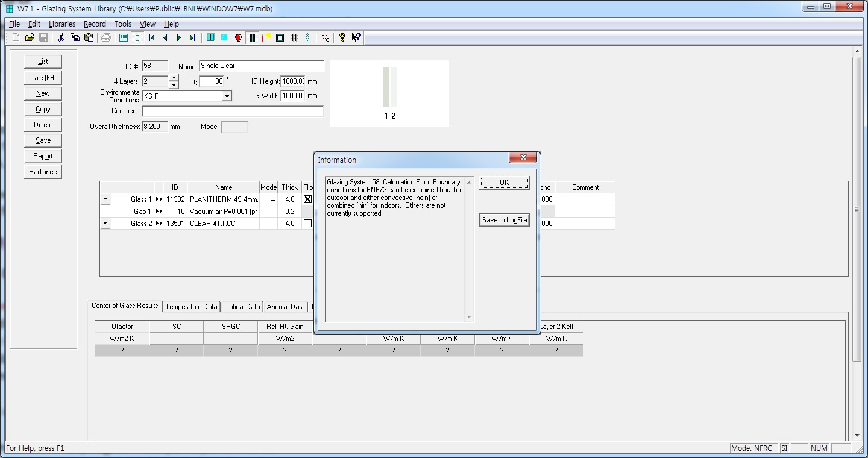Expand Glass 1 row dropdown arrow
Screen dimensions: 868x458
tap(105, 199)
